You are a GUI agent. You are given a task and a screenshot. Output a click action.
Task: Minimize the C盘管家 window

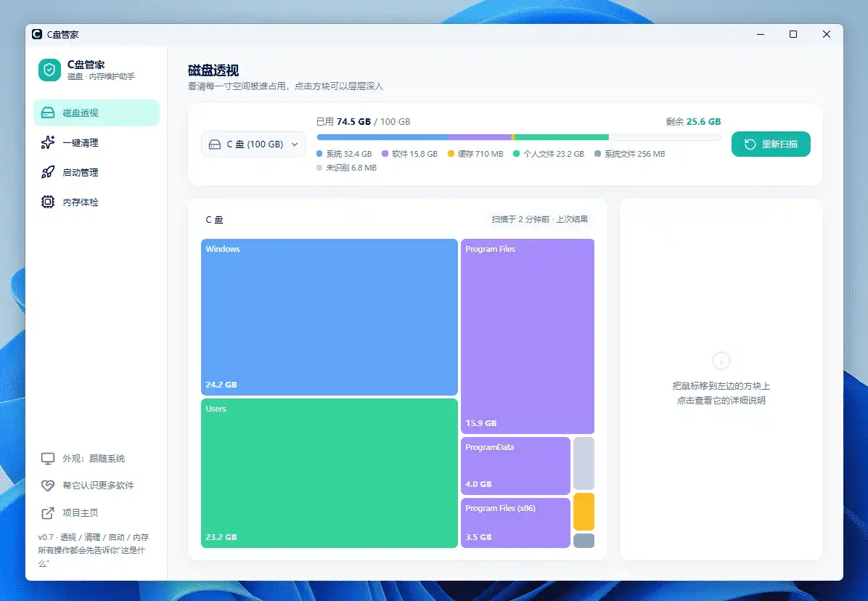coord(761,34)
